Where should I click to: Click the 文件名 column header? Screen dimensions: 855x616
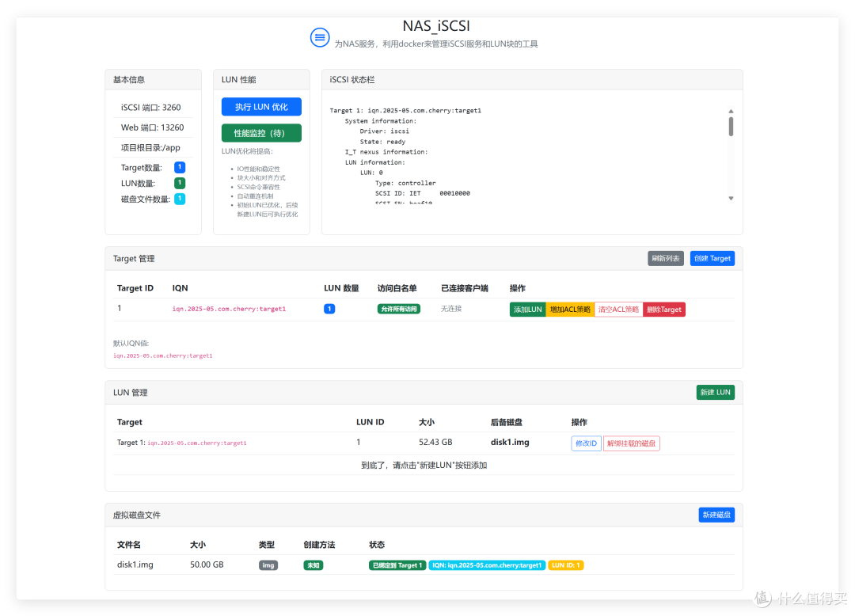click(x=129, y=545)
